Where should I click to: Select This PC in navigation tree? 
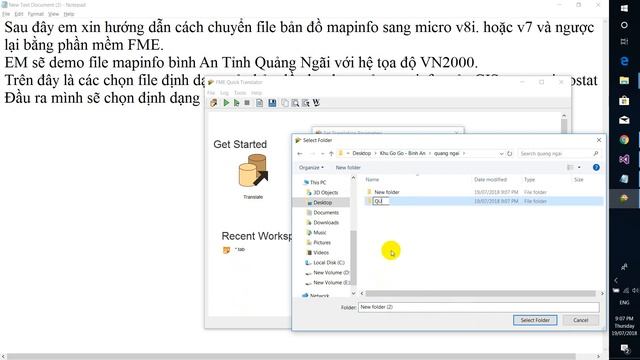coord(318,182)
